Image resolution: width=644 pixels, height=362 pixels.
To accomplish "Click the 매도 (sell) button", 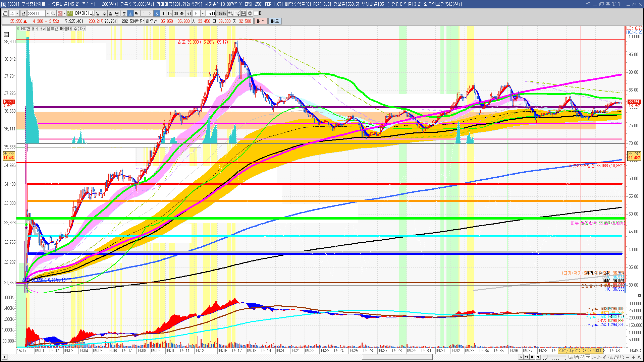I will pyautogui.click(x=275, y=21).
